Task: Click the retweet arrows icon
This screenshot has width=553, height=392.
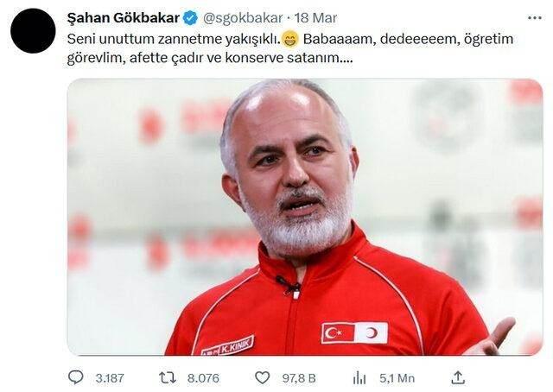Action: [x=167, y=378]
